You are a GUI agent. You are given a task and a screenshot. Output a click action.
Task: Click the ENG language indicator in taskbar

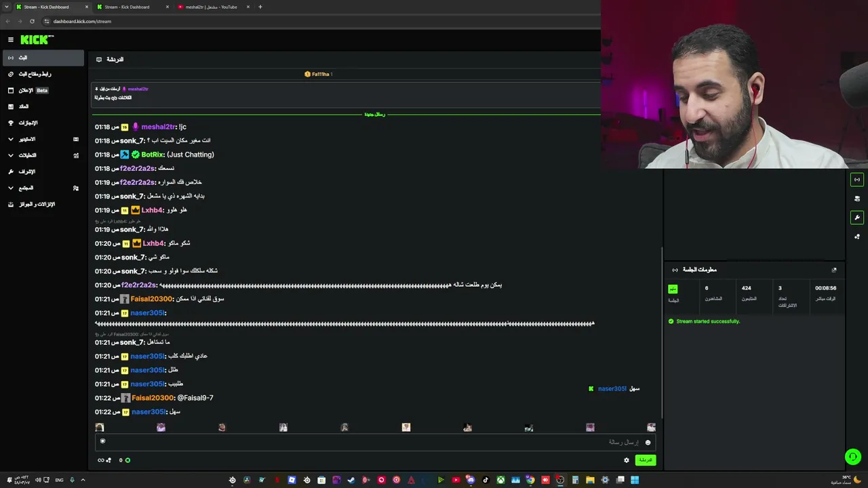(59, 480)
